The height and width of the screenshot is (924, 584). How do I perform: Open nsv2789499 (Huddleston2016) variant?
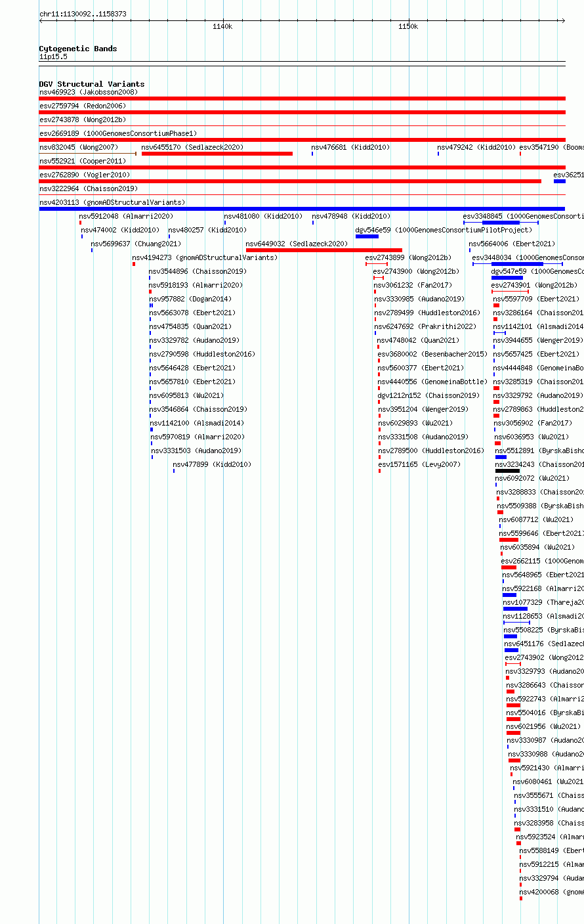[x=427, y=313]
